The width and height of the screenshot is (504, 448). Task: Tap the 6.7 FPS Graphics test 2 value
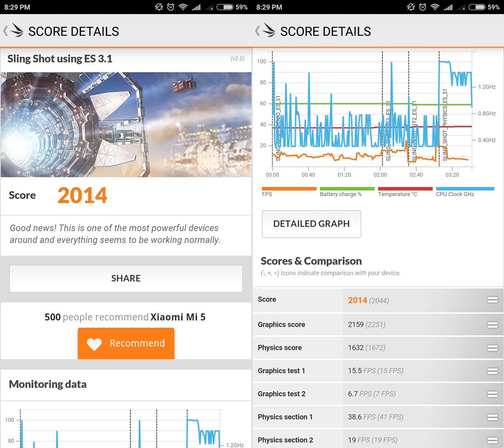click(372, 394)
